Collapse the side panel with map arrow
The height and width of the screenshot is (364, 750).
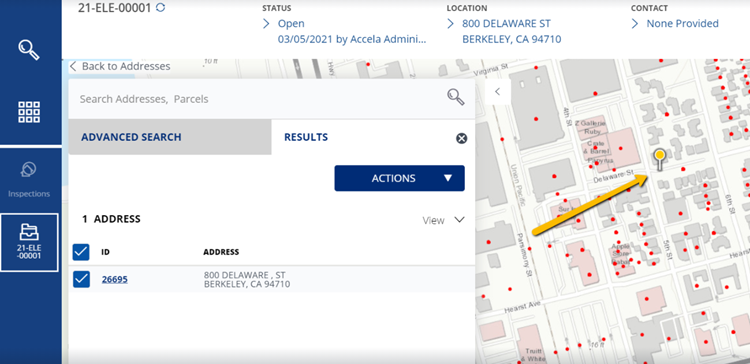497,91
